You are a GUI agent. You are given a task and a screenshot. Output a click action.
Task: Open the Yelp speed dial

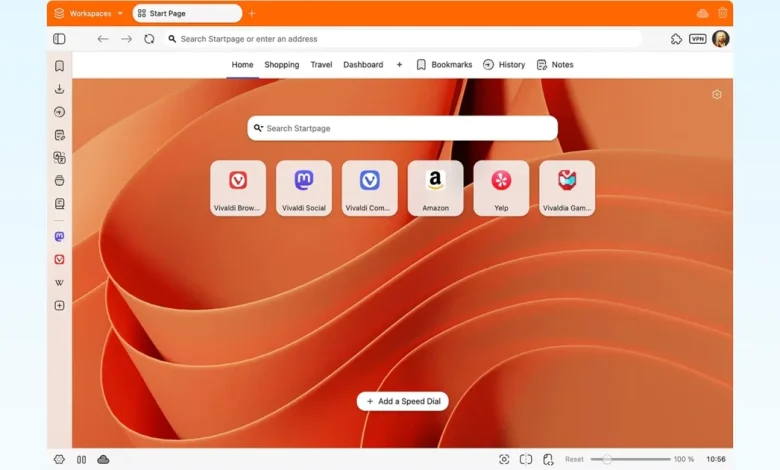tap(501, 188)
